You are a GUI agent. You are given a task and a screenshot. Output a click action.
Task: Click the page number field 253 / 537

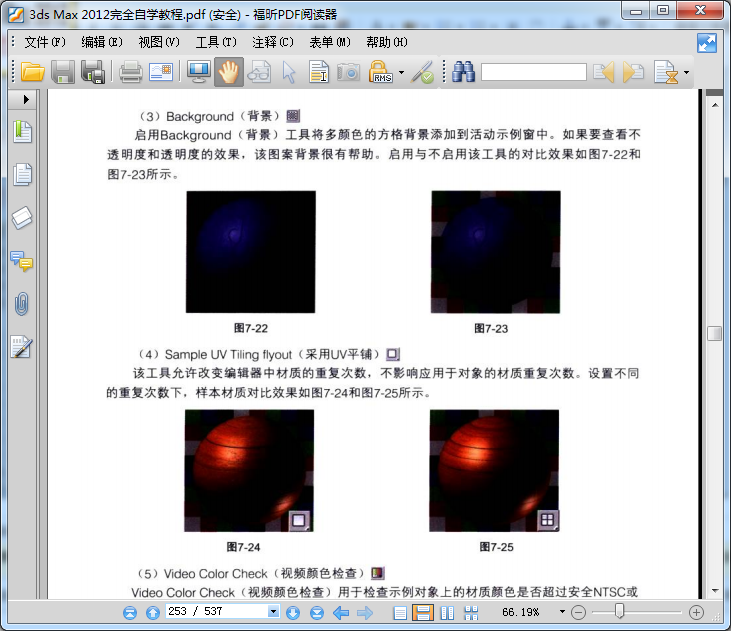coord(216,611)
